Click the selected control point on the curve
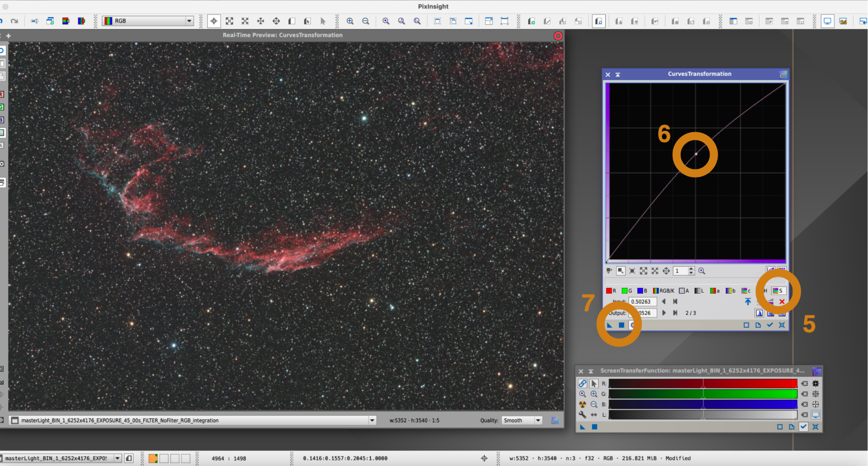The height and width of the screenshot is (466, 868). pos(696,154)
